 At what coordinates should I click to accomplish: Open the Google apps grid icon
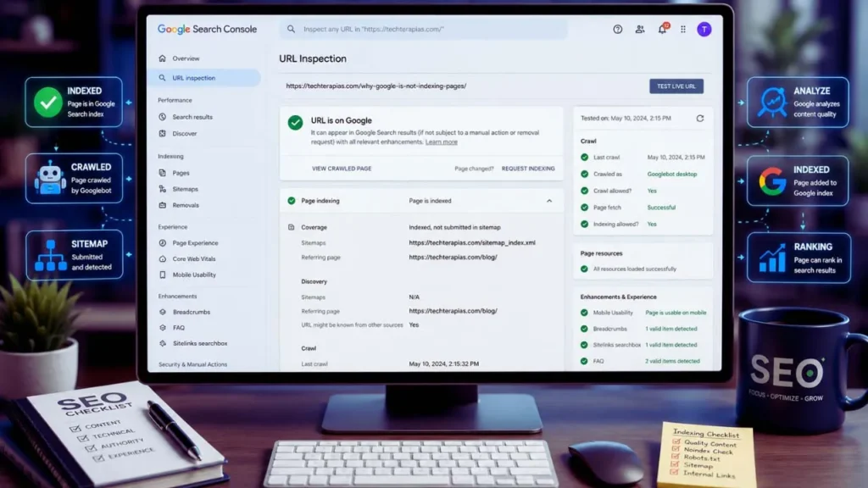[x=683, y=30]
